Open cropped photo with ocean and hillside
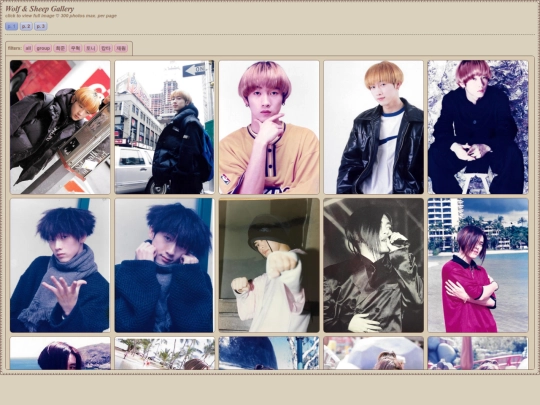Screen dimensions: 540x405 [x=60, y=353]
